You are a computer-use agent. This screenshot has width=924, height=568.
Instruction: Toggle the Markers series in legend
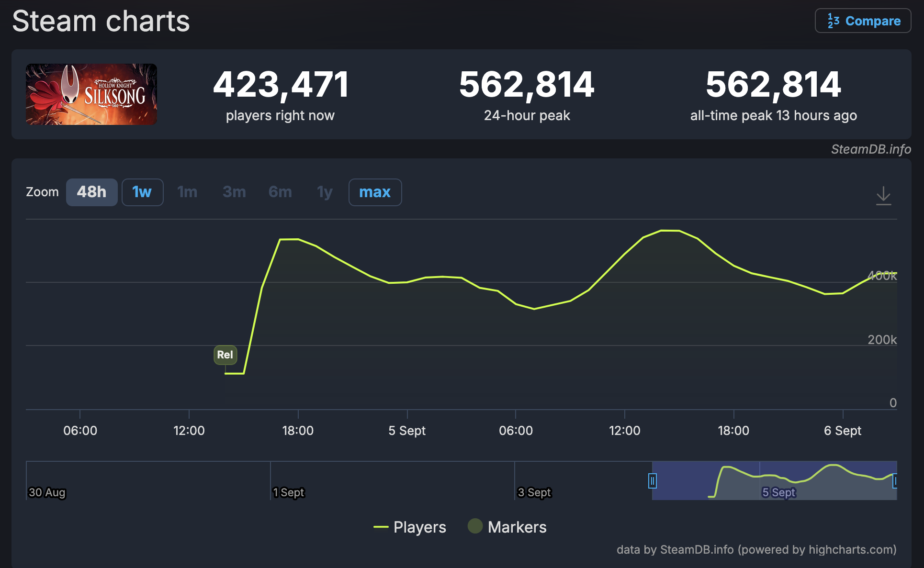[517, 527]
